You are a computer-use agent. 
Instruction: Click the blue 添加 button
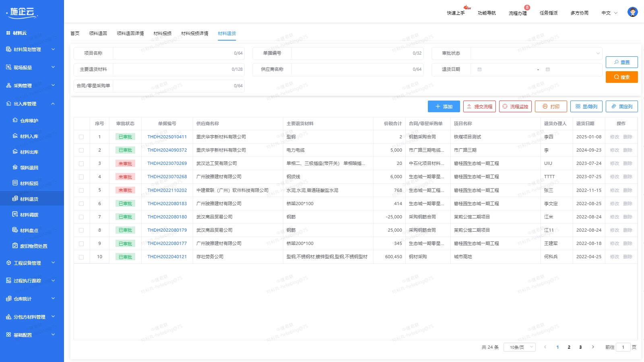click(x=444, y=107)
